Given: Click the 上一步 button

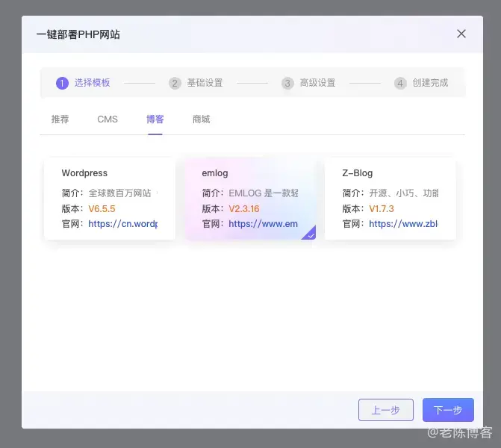Looking at the screenshot, I should [386, 410].
